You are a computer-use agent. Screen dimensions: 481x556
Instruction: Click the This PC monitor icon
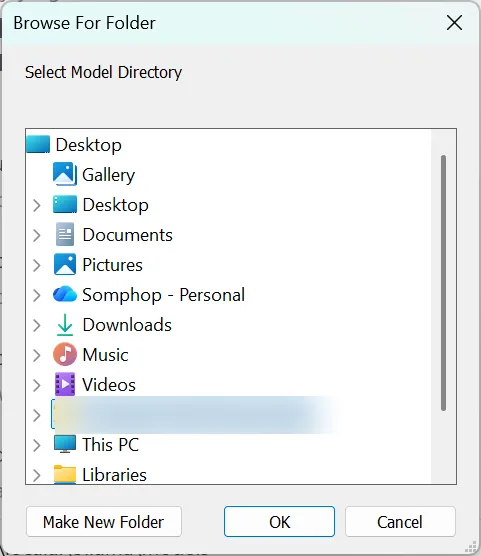click(x=65, y=444)
